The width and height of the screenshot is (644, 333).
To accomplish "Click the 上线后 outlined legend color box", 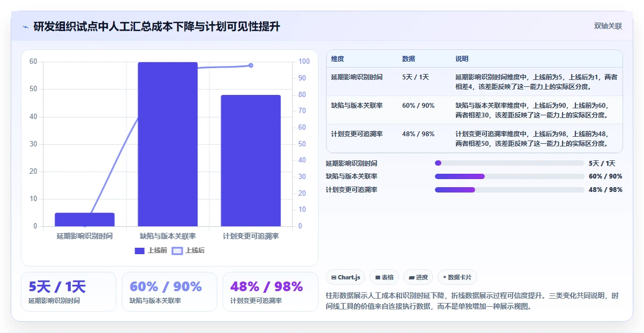I will pos(177,250).
